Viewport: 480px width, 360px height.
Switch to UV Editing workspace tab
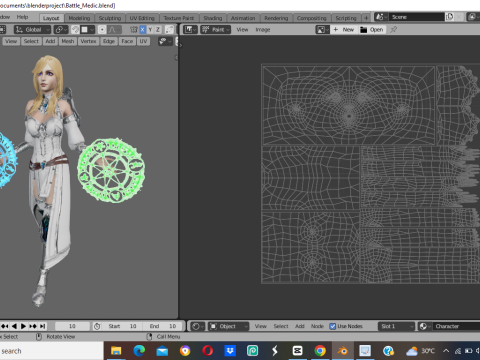[142, 18]
